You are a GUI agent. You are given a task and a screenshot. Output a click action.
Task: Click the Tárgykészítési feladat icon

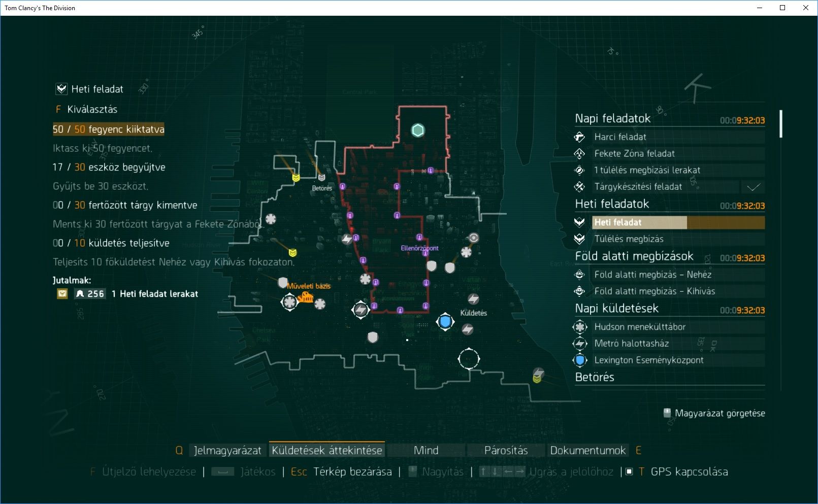tap(579, 187)
